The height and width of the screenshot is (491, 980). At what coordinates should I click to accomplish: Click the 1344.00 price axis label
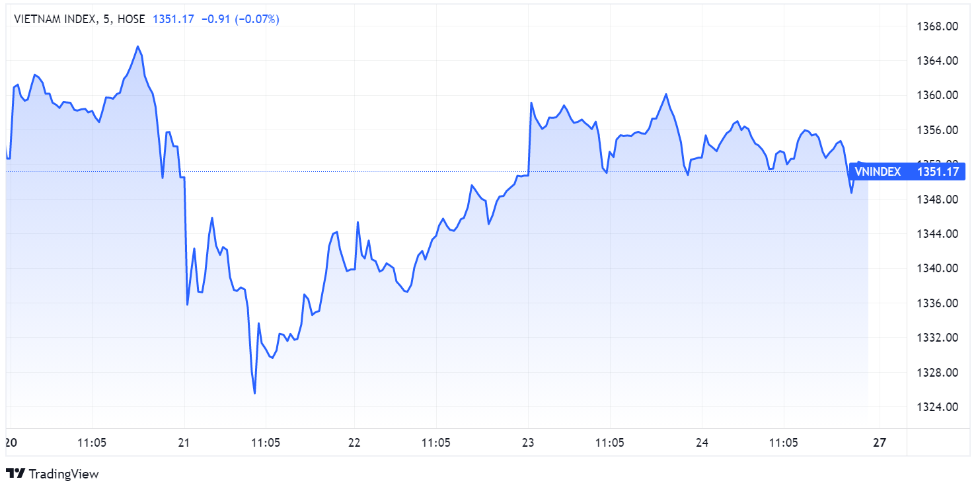point(939,234)
